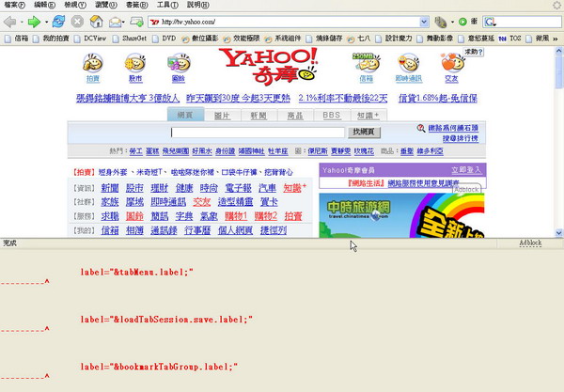
Task: Open the DCView bookmark
Action: pyautogui.click(x=90, y=39)
